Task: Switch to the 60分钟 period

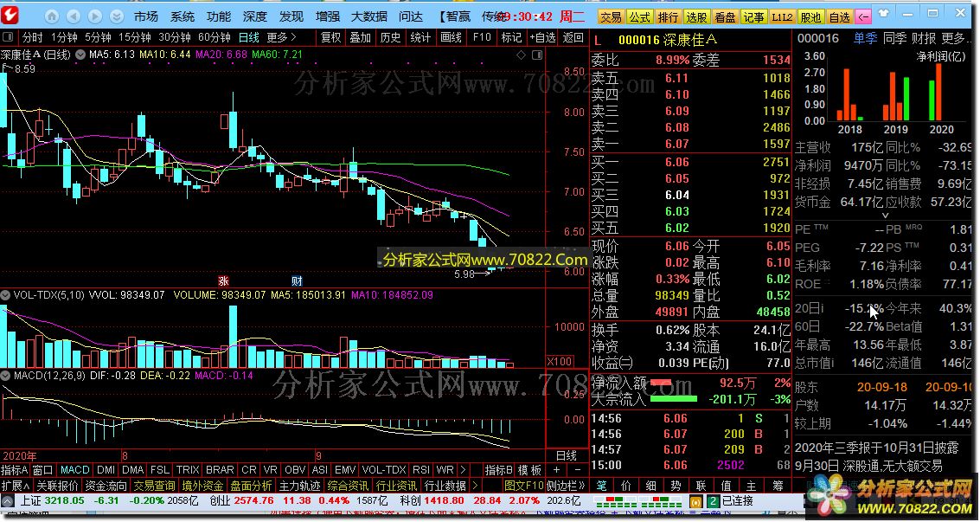Action: (215, 37)
